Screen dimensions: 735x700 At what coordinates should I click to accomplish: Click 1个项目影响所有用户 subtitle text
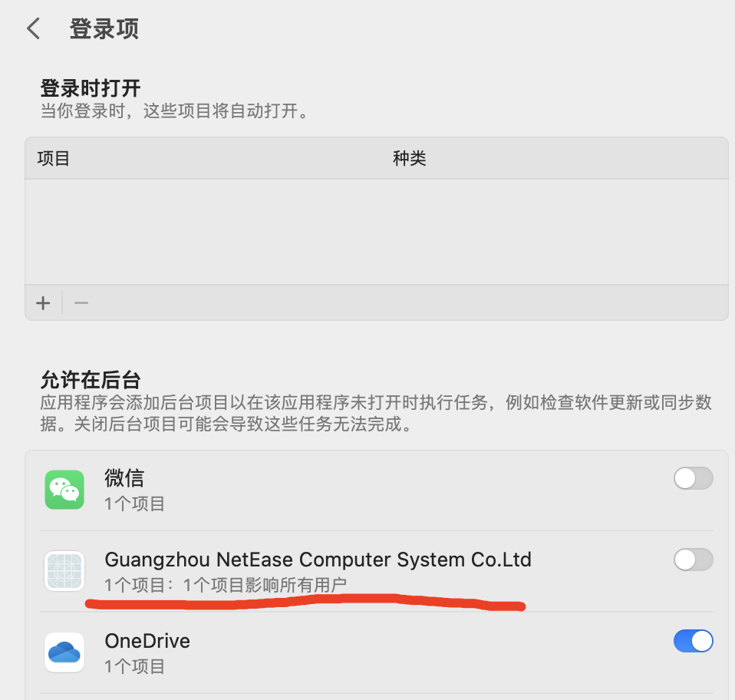(x=265, y=585)
